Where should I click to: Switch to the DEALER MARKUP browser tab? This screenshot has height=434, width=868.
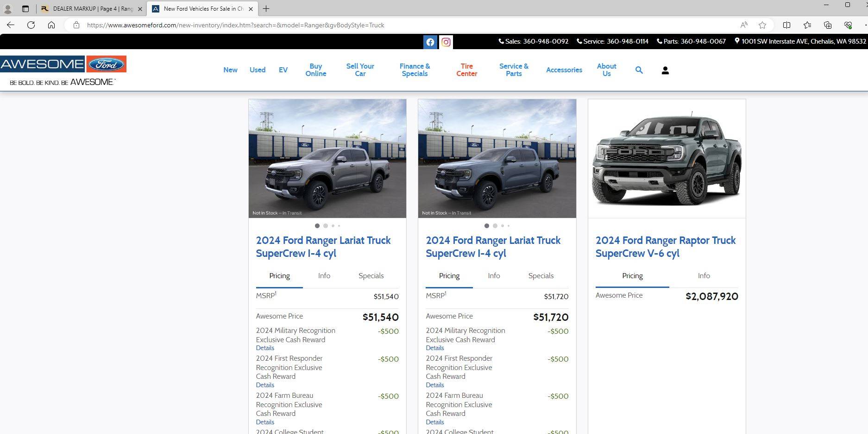click(92, 9)
